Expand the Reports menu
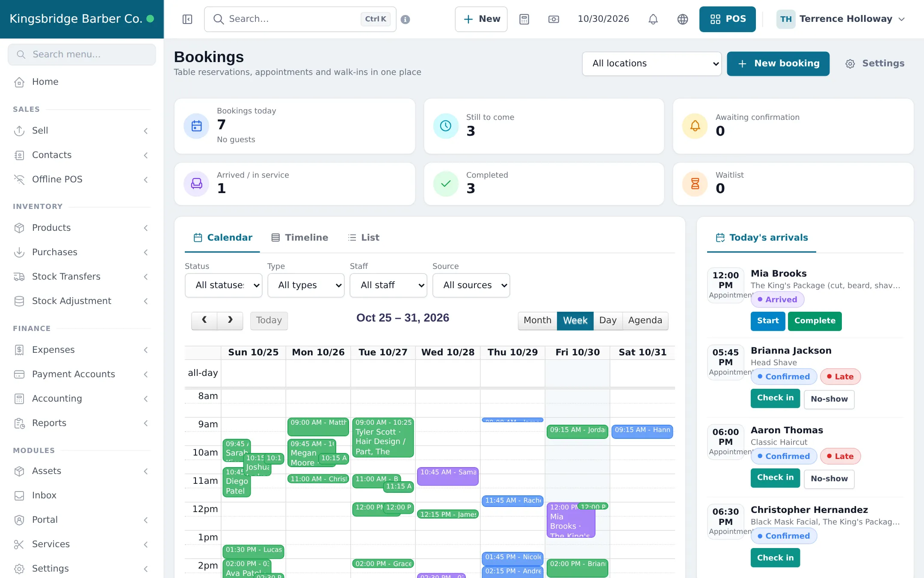 [81, 423]
